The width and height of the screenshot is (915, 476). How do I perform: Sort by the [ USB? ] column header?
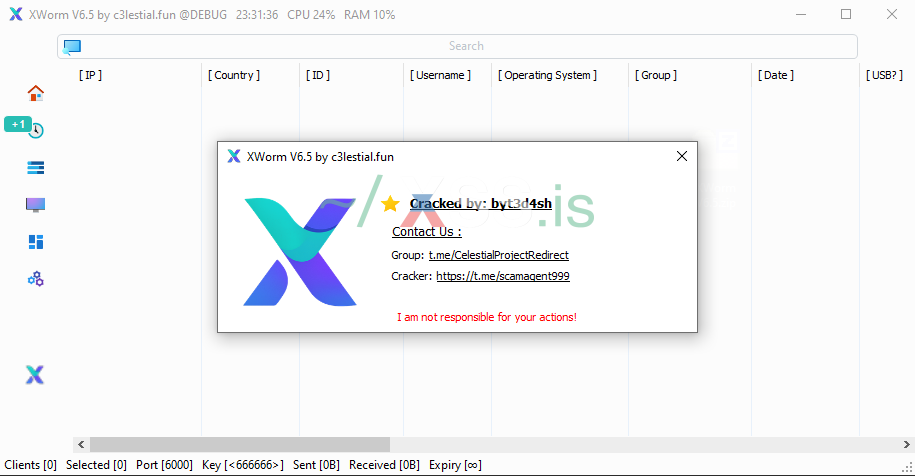point(884,75)
